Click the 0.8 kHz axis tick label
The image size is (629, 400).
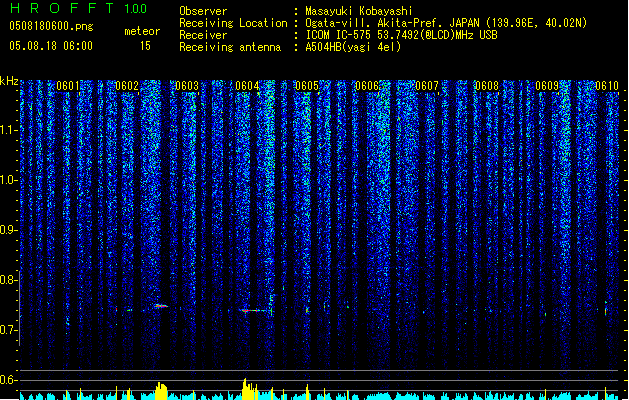coord(8,280)
